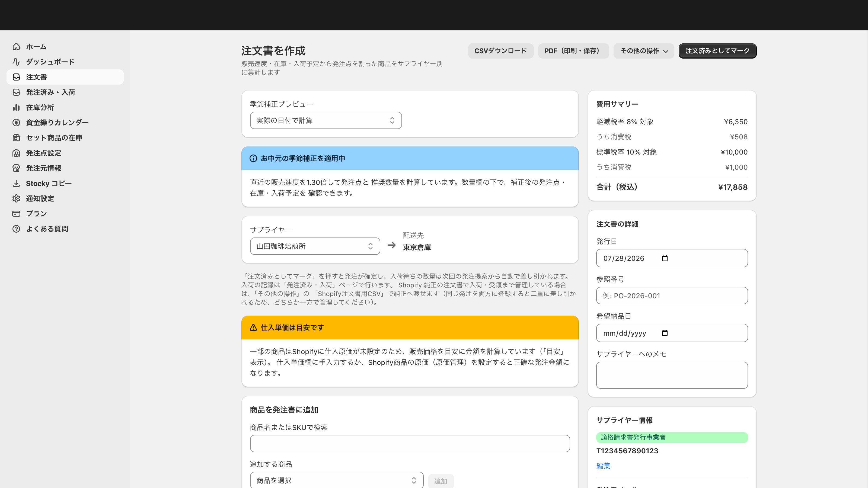Click the question mark icon beside よくある質問
This screenshot has height=488, width=868.
16,229
